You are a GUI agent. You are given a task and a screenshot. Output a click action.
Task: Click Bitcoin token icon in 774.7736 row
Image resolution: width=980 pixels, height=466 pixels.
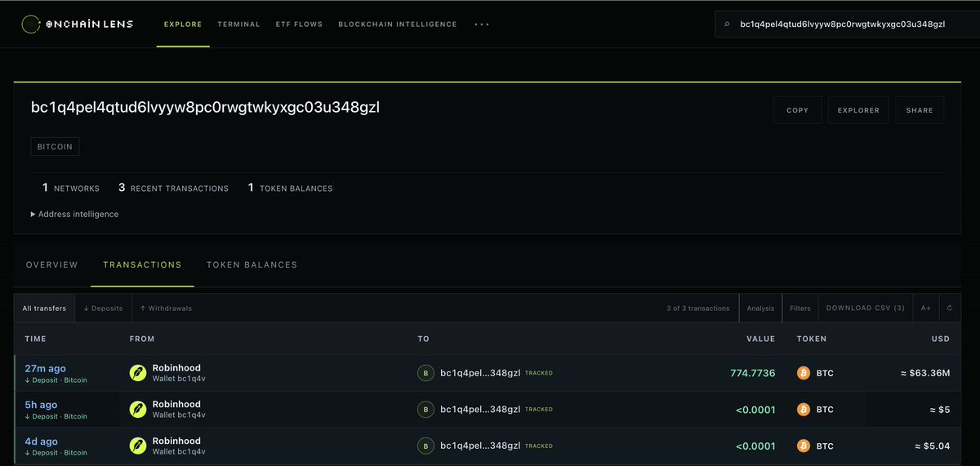tap(804, 373)
